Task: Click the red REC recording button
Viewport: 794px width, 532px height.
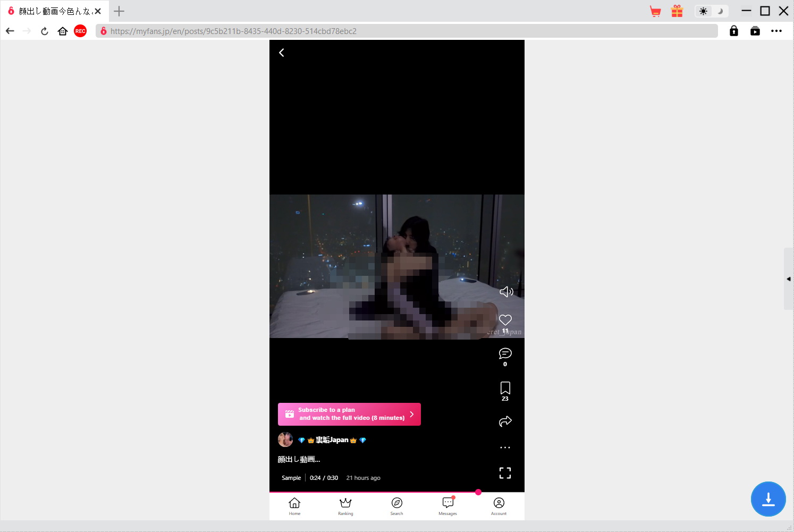Action: 80,31
